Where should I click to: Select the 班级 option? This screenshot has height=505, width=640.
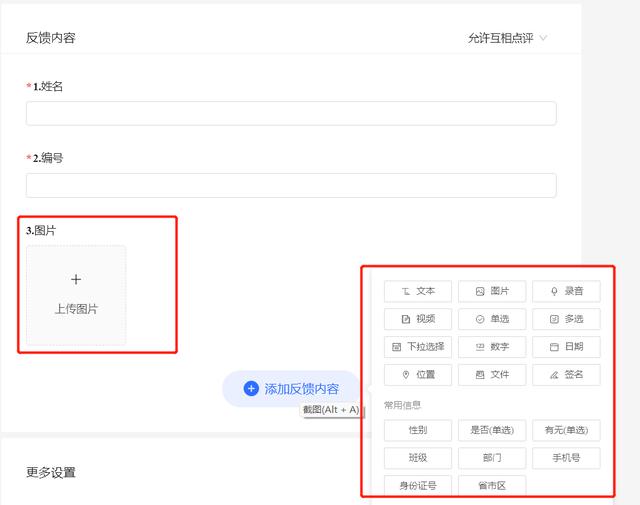(x=418, y=458)
